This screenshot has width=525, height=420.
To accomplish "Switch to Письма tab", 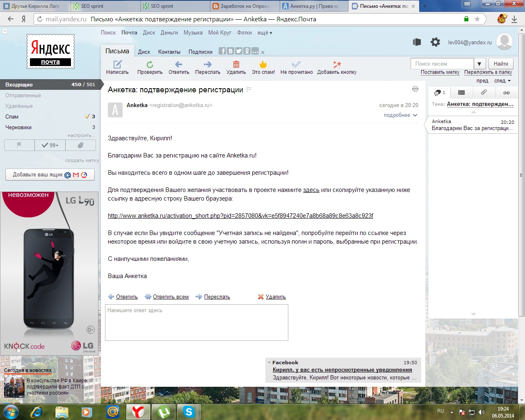I will click(117, 51).
